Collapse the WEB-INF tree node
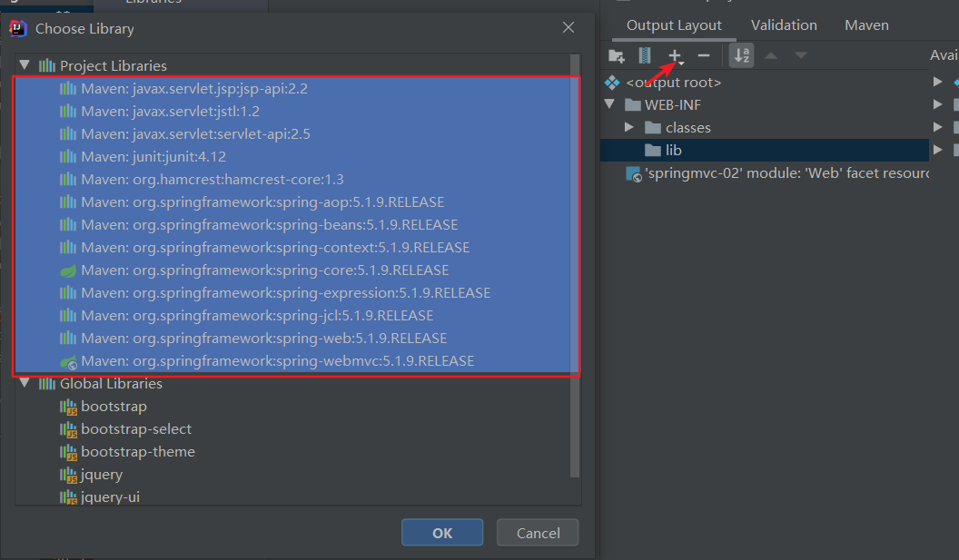Viewport: 959px width, 560px height. [x=609, y=104]
